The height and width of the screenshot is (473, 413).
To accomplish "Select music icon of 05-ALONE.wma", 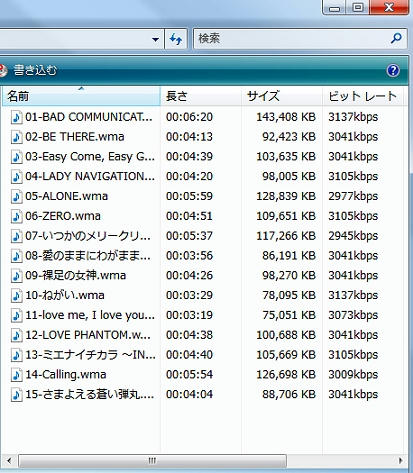I will coord(17,197).
